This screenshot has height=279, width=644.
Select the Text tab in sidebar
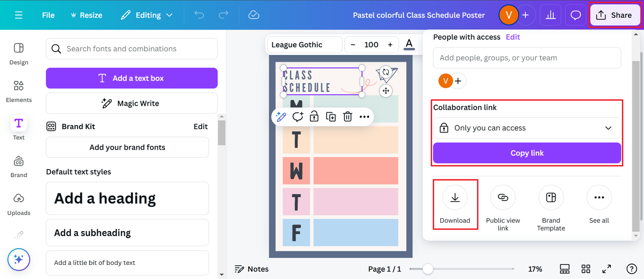point(19,128)
